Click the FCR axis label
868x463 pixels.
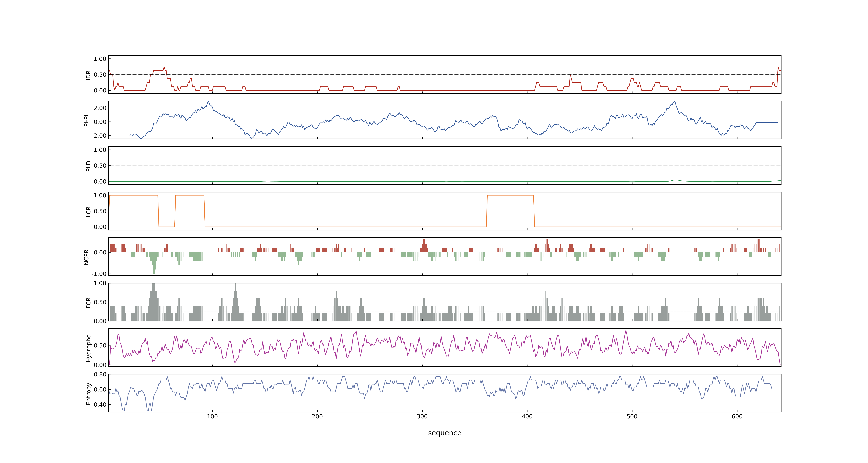click(x=88, y=302)
